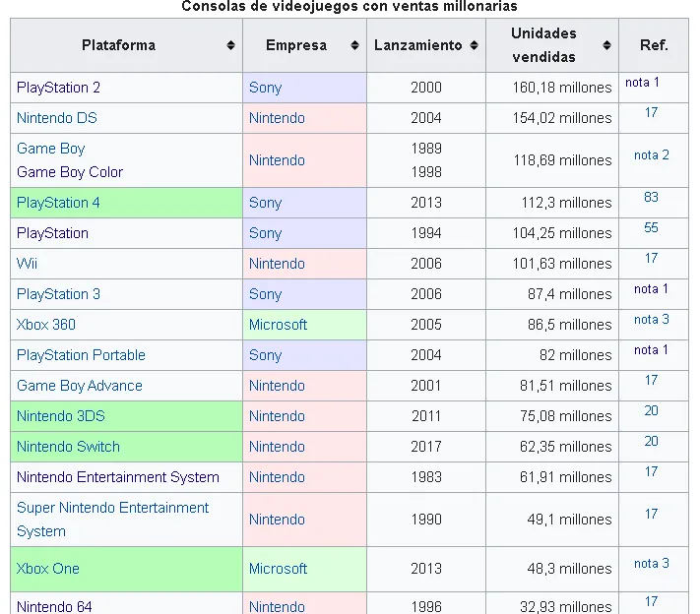Select the 104,25 millones cell
The image size is (700, 614).
pyautogui.click(x=552, y=233)
